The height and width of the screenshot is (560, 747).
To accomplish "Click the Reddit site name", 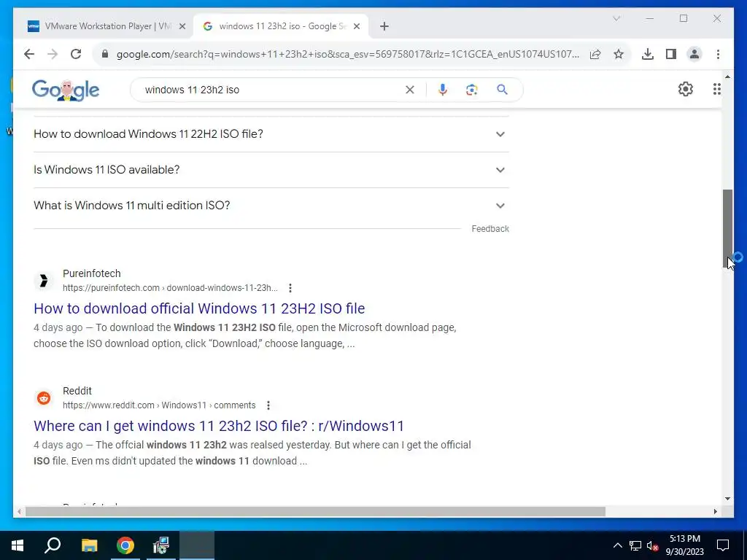I will coord(77,391).
